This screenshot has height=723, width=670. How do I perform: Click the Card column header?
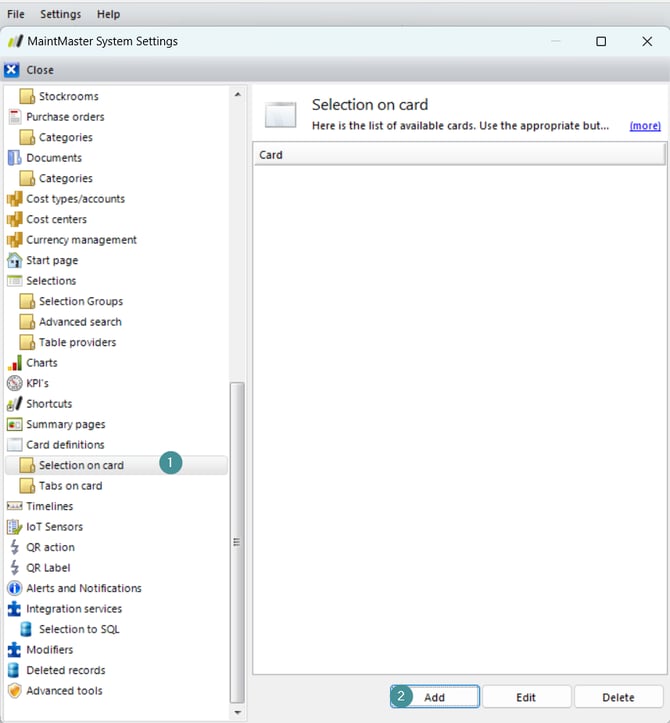coord(459,155)
